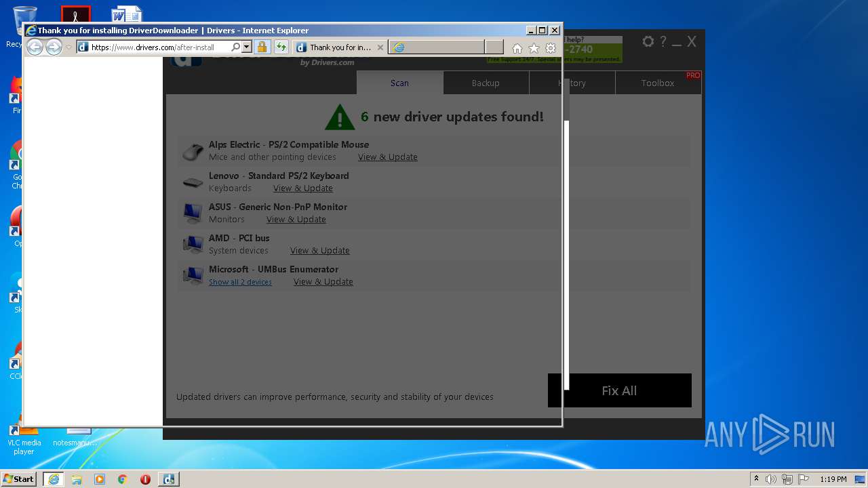868x488 pixels.
Task: Open IE home page icon
Action: pos(517,48)
